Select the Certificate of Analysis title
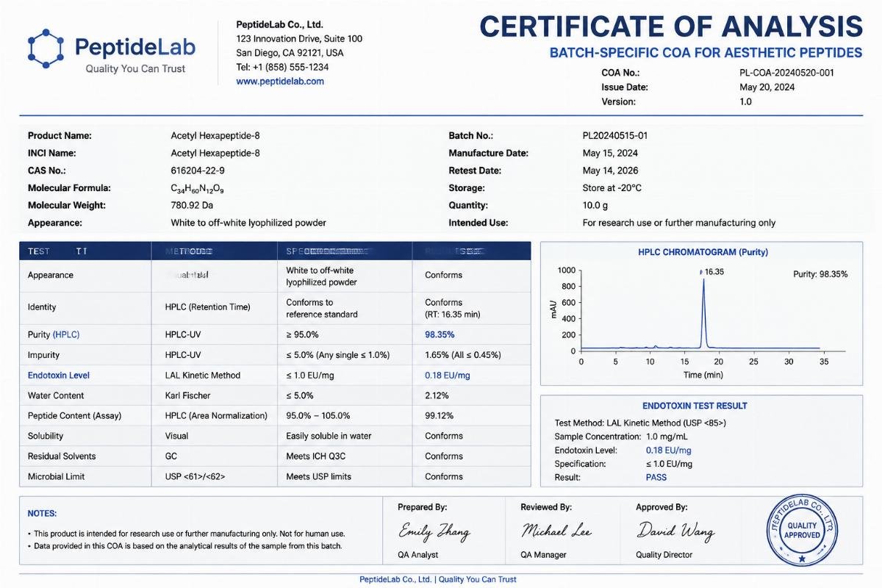This screenshot has height=588, width=882. point(671,26)
